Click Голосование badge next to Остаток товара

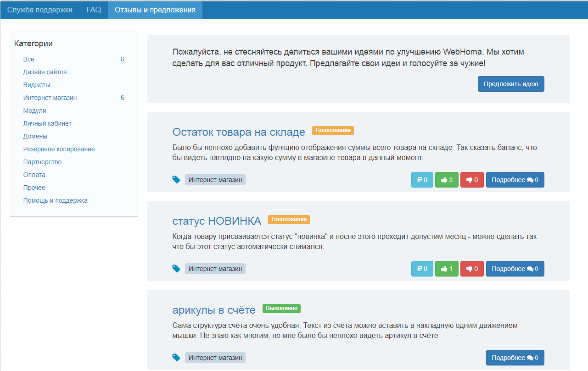[x=333, y=131]
